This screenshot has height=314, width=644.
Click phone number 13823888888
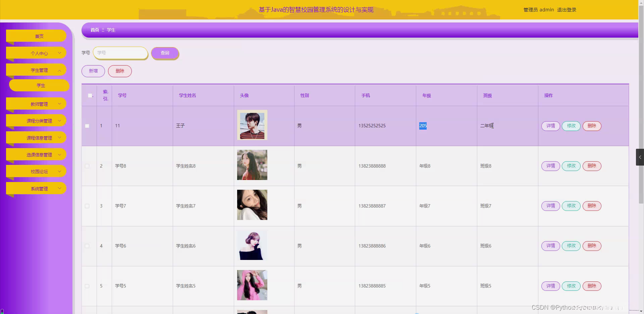(x=372, y=166)
